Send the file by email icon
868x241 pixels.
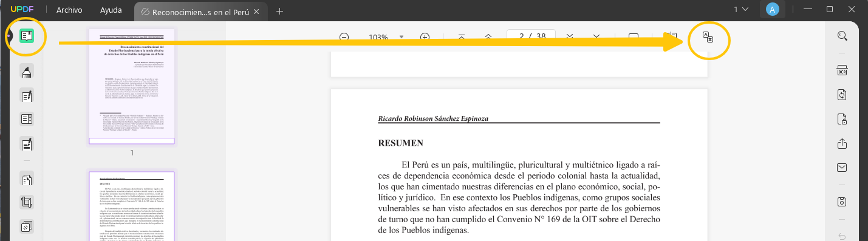[842, 168]
